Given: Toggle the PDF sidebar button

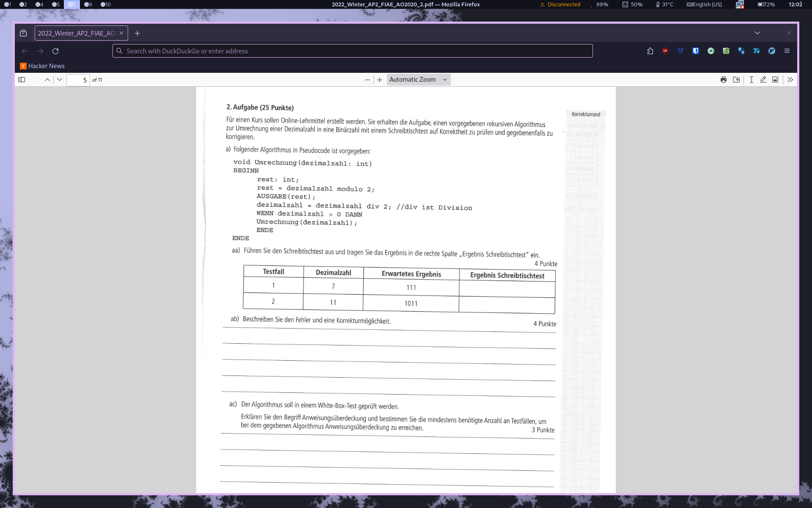Looking at the screenshot, I should [22, 80].
